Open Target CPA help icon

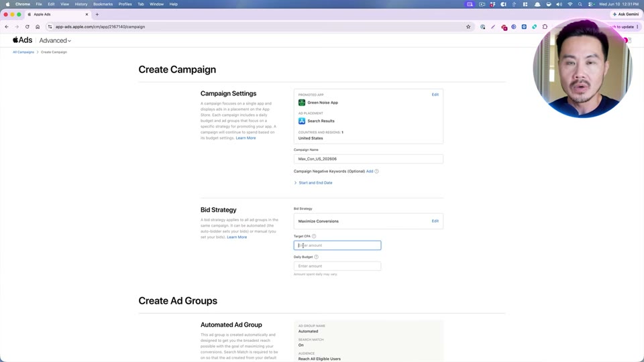coord(314,236)
